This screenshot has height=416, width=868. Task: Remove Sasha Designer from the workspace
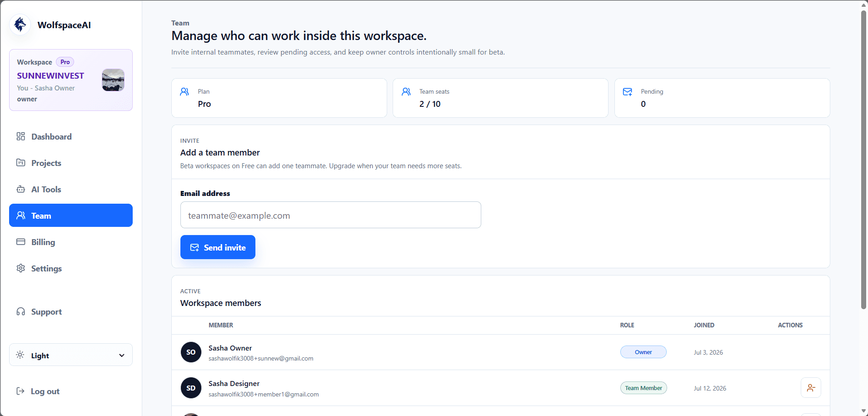click(811, 388)
